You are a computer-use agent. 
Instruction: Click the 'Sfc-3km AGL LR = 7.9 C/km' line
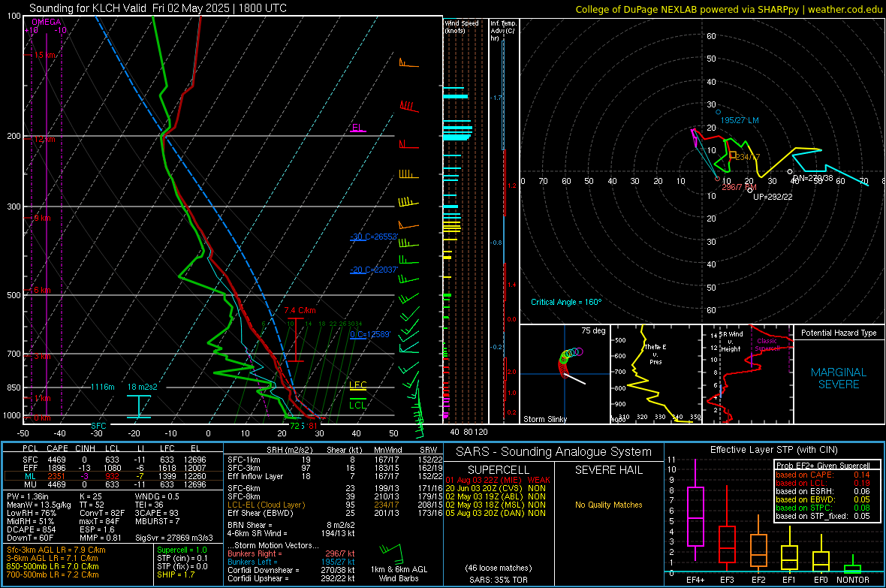tap(56, 550)
